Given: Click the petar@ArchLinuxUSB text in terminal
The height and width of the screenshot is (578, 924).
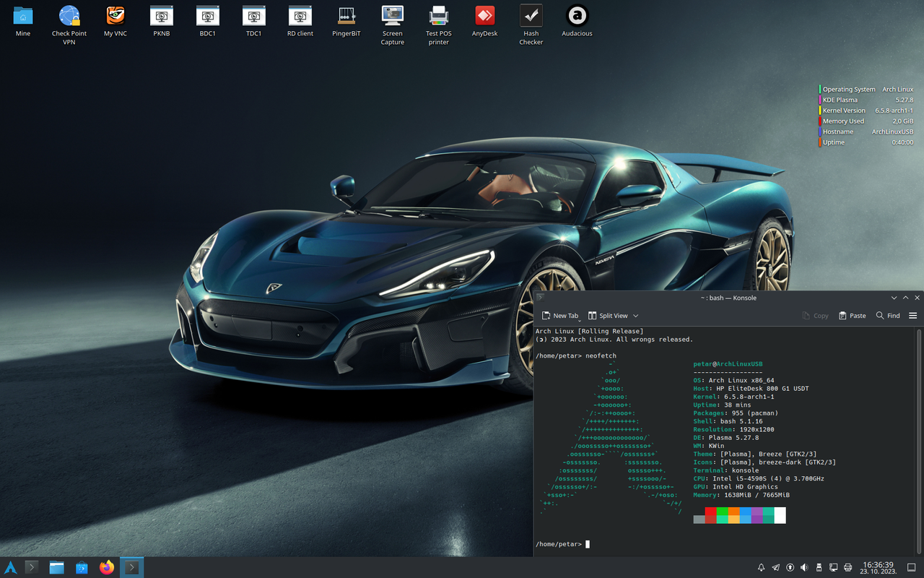Looking at the screenshot, I should click(x=728, y=364).
